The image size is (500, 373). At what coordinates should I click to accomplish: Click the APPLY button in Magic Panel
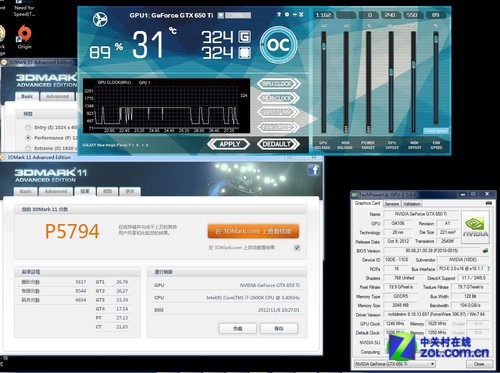click(x=229, y=144)
